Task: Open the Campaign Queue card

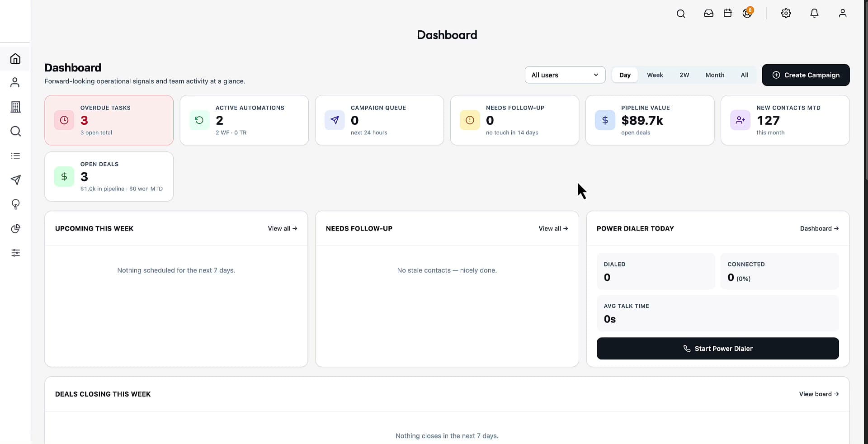Action: [x=379, y=120]
